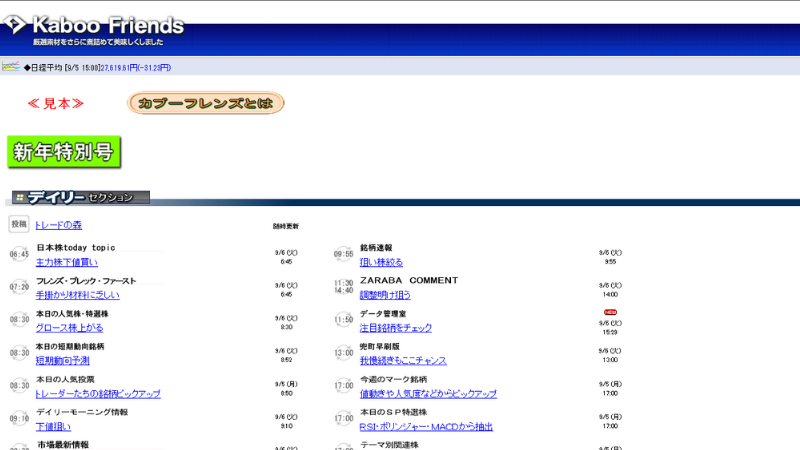Click the red NEW badge icon

610,312
